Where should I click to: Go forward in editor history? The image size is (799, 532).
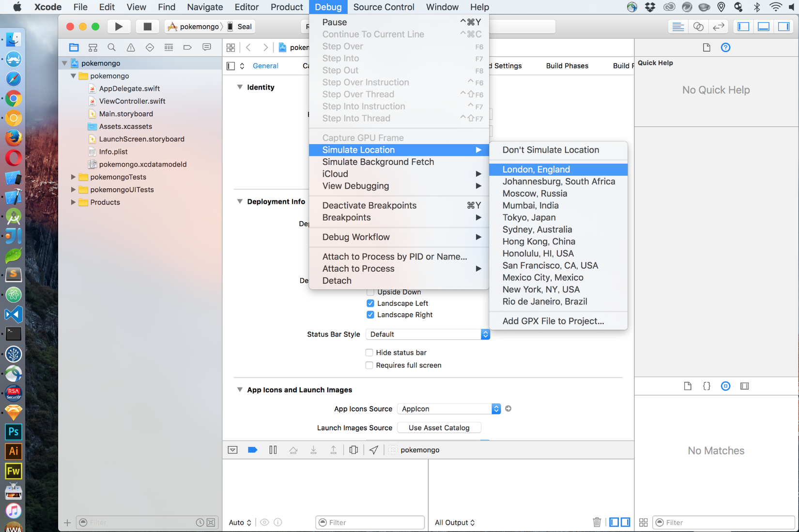pyautogui.click(x=265, y=47)
